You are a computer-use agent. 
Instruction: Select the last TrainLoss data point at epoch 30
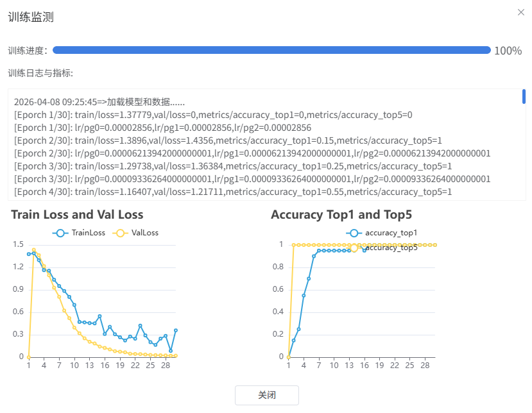[176, 330]
